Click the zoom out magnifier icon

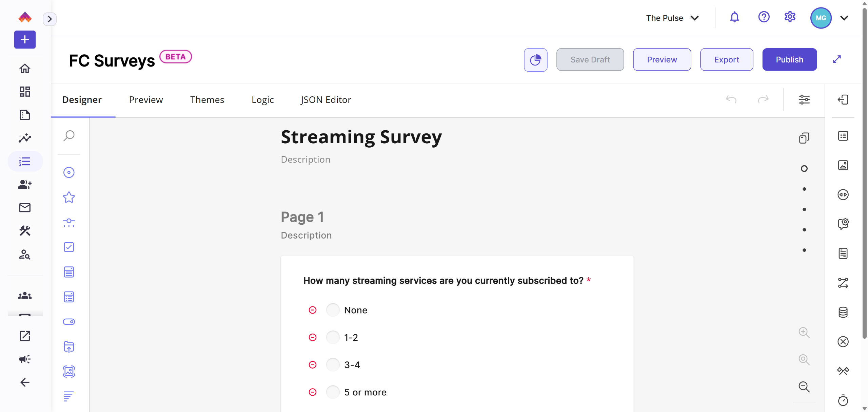[x=804, y=387]
